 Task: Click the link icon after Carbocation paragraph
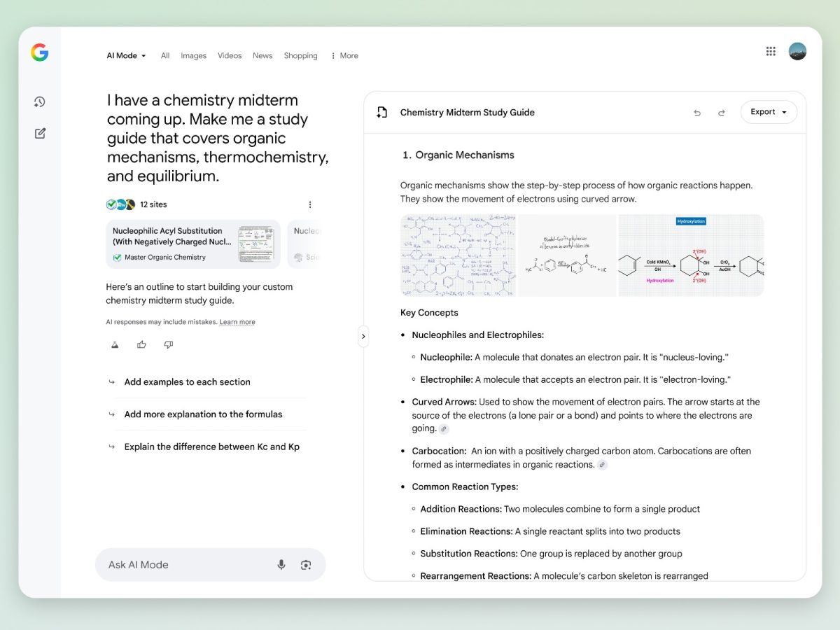pos(602,465)
